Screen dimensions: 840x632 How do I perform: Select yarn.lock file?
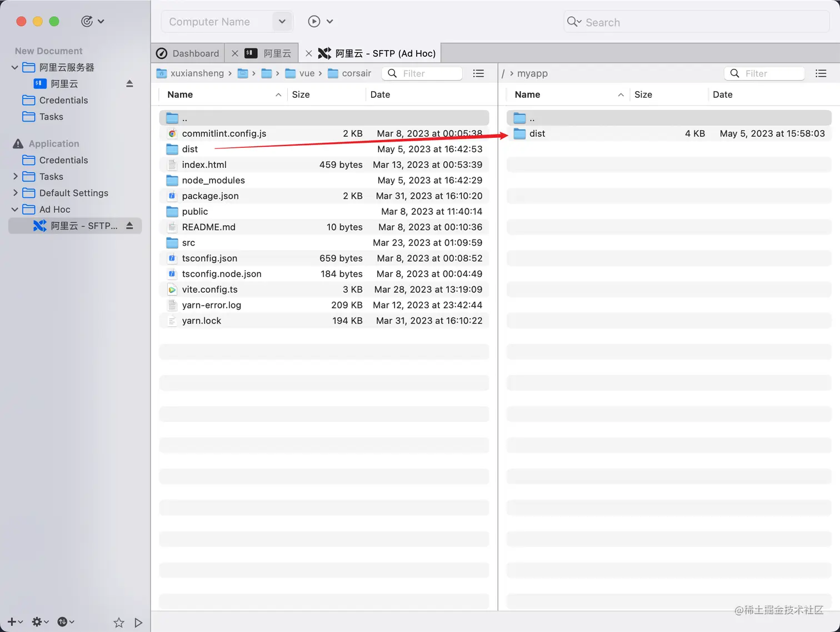pos(324,320)
